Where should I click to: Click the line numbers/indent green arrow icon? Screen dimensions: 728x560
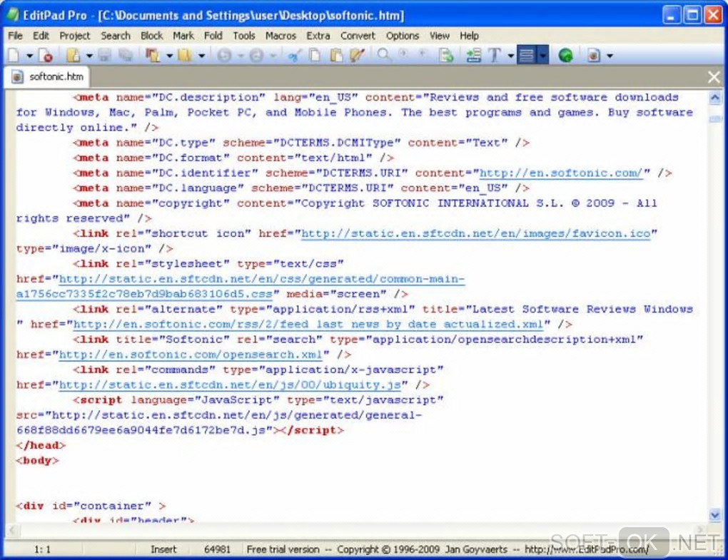[x=474, y=56]
